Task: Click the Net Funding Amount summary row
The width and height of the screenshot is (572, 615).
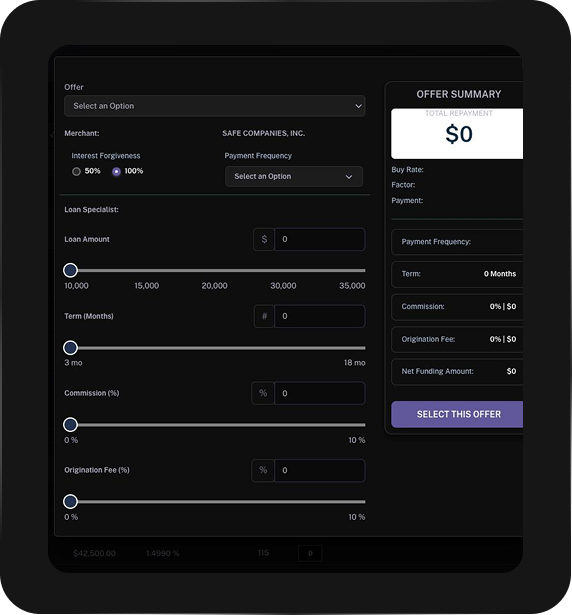Action: point(457,371)
